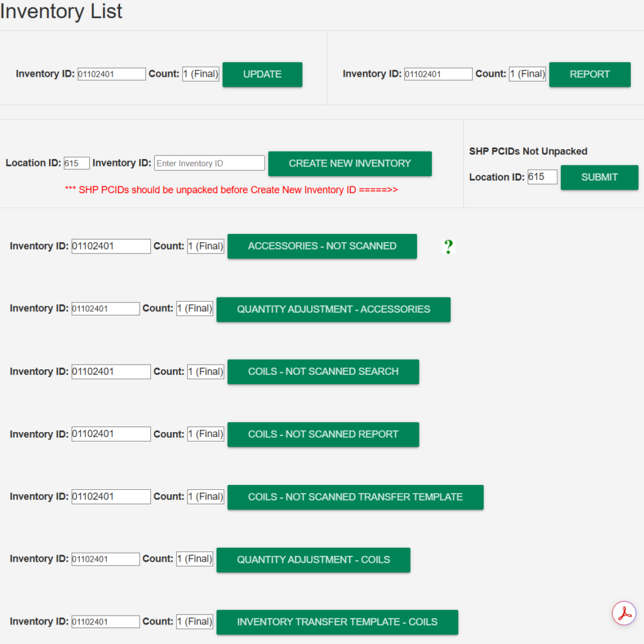
Task: Open Inventory Transfer Template - Coils
Action: [337, 622]
